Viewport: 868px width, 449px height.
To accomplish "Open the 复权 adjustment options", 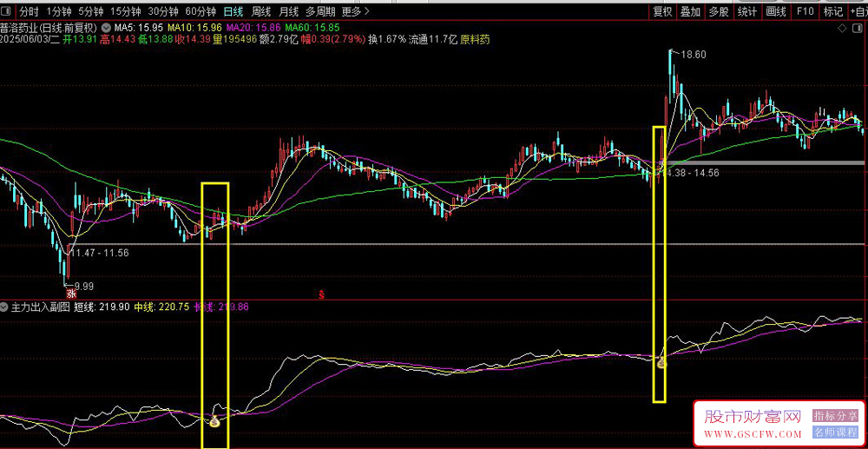I will point(662,11).
